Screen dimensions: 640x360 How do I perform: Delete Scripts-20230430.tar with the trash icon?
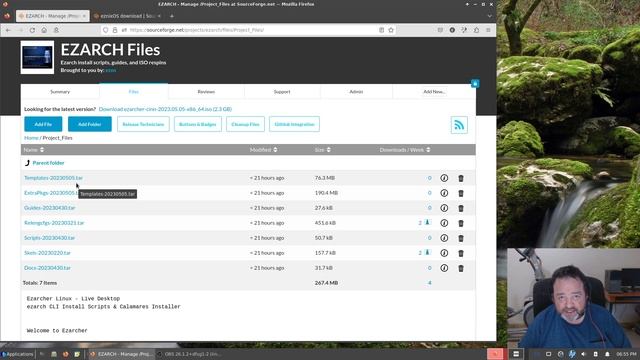coord(461,238)
